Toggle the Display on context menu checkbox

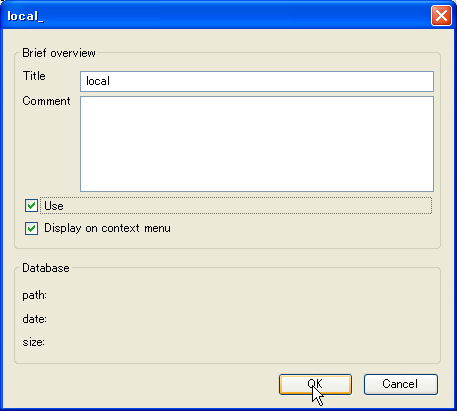[x=31, y=228]
